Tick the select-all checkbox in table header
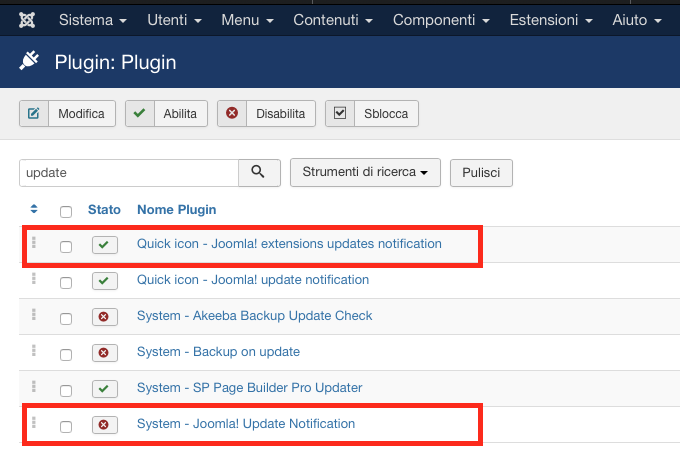The width and height of the screenshot is (680, 471). pyautogui.click(x=66, y=212)
